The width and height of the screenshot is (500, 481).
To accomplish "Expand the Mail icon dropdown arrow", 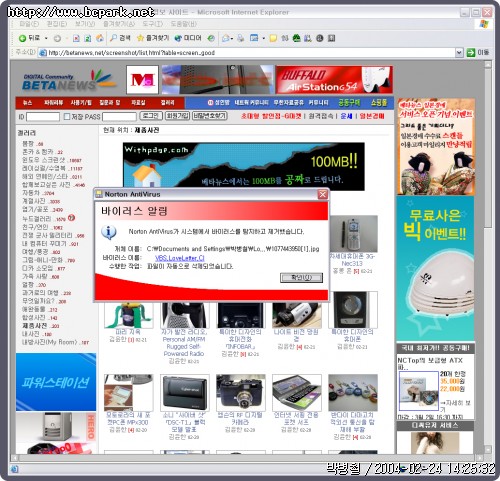I will [232, 38].
